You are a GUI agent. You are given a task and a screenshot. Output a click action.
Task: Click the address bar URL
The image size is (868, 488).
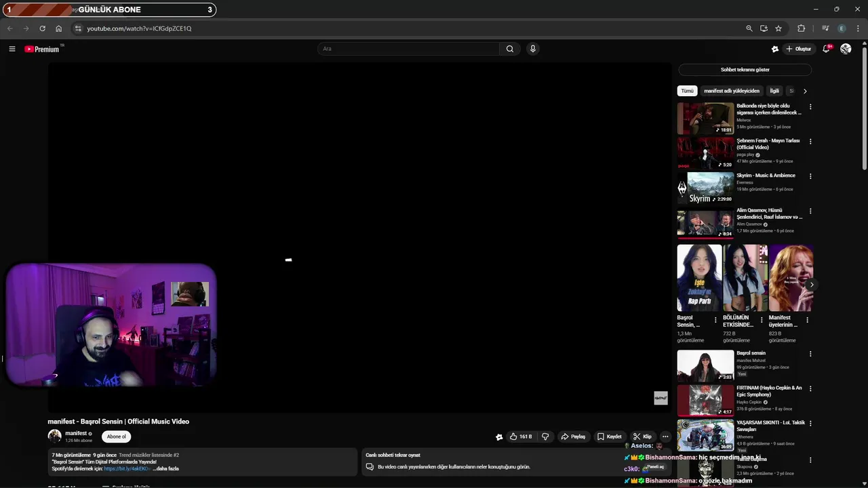[139, 28]
